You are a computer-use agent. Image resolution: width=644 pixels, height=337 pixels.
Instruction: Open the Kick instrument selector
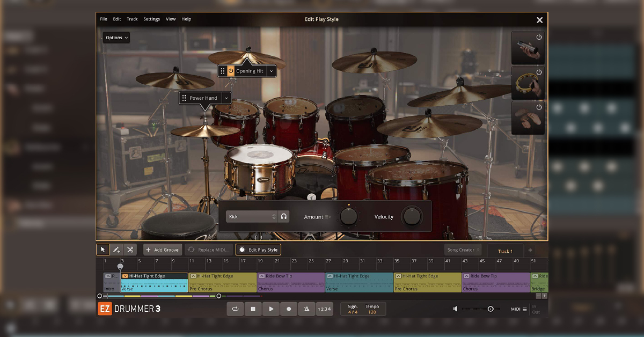click(x=251, y=217)
